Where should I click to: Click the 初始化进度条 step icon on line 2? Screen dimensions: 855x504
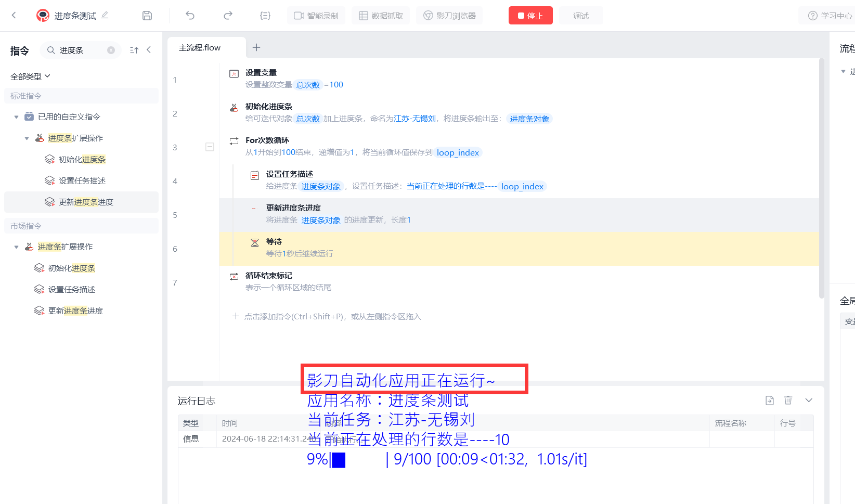click(234, 107)
